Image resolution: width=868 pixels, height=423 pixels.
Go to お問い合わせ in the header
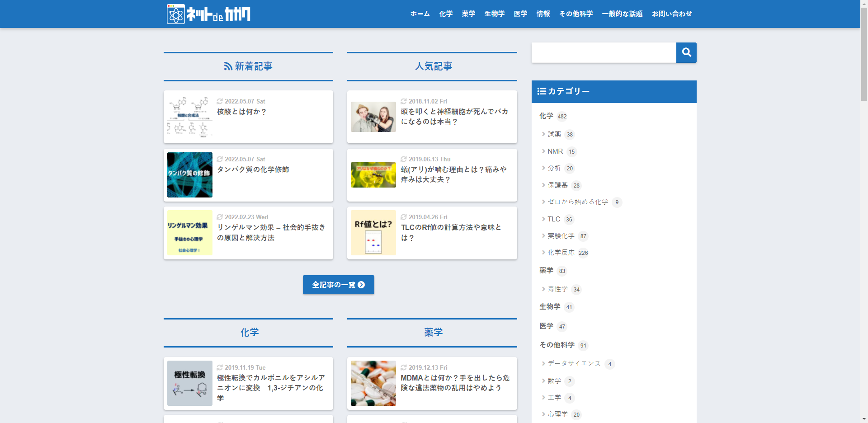671,14
